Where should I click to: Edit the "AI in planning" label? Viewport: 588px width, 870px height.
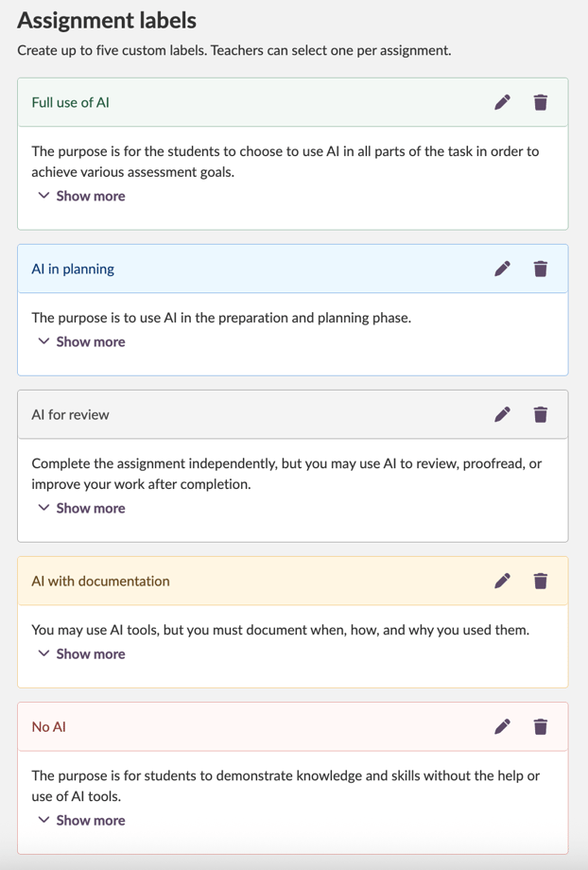click(x=503, y=269)
